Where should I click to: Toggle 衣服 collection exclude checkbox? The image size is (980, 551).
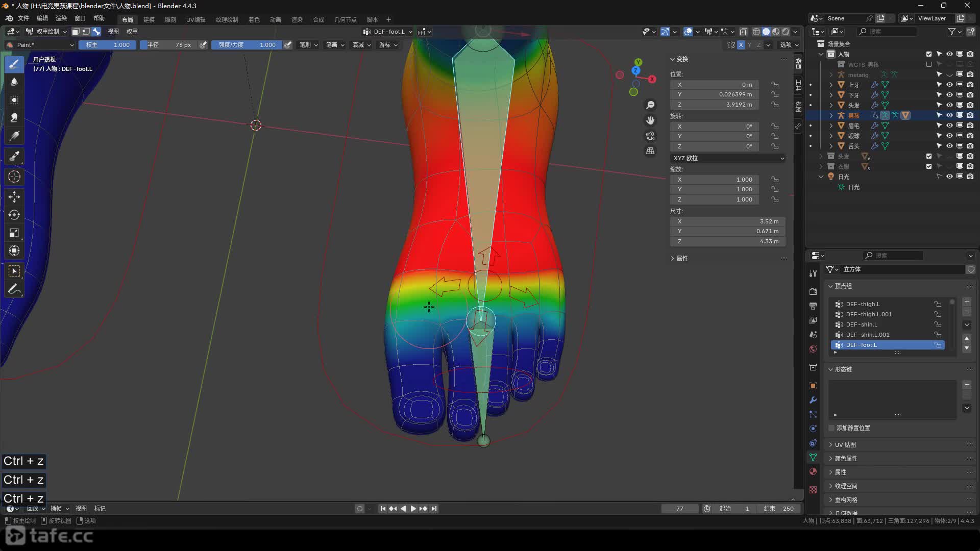click(929, 166)
